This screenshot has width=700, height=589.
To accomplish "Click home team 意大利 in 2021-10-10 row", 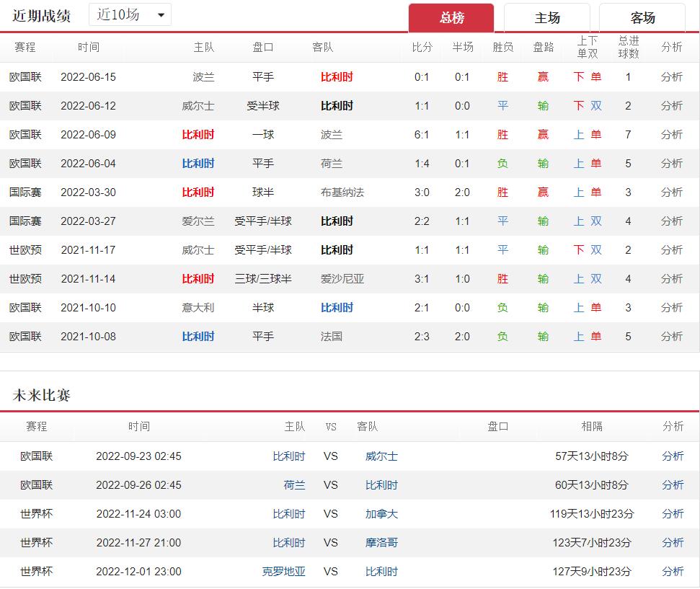I will click(x=198, y=307).
